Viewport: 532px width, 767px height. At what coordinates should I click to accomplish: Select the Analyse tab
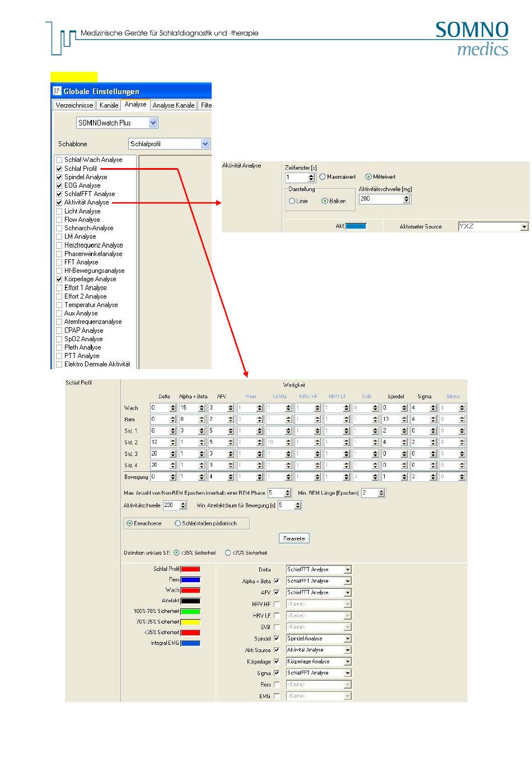click(136, 104)
